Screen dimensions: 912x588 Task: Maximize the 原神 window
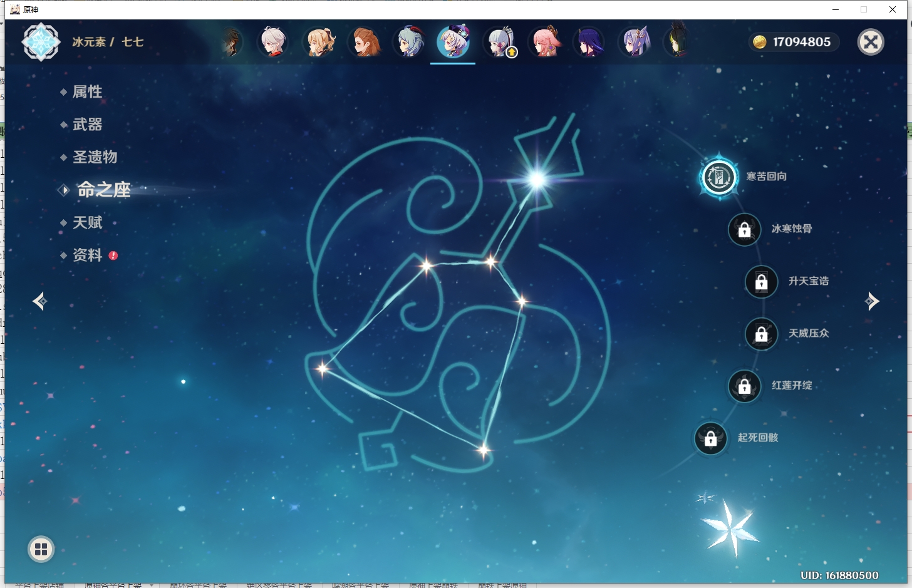tap(864, 9)
